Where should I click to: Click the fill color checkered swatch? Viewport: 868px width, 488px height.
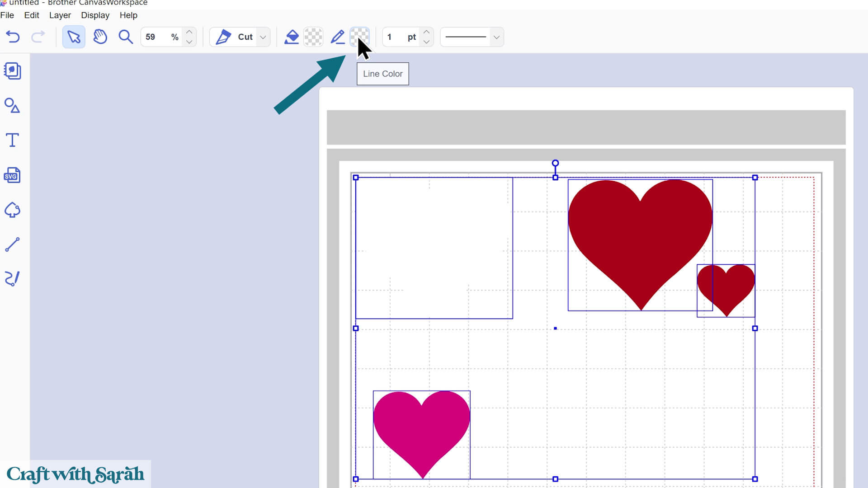pos(313,37)
